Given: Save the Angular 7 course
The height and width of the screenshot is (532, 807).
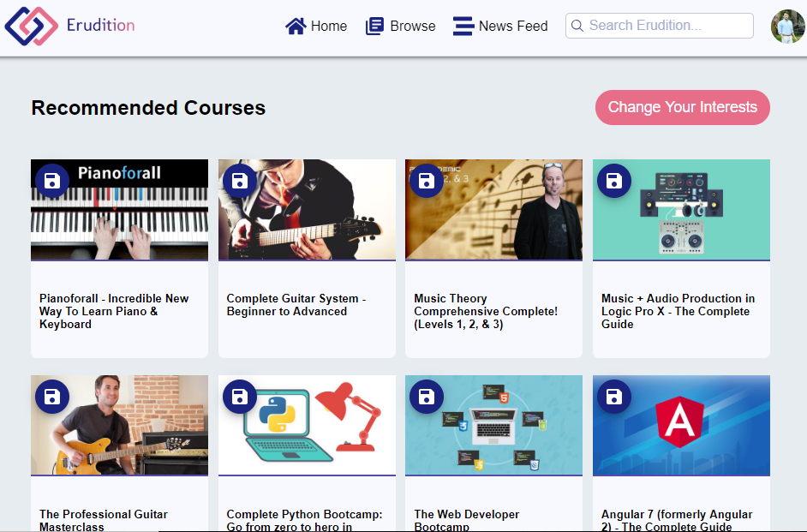Looking at the screenshot, I should pos(614,397).
